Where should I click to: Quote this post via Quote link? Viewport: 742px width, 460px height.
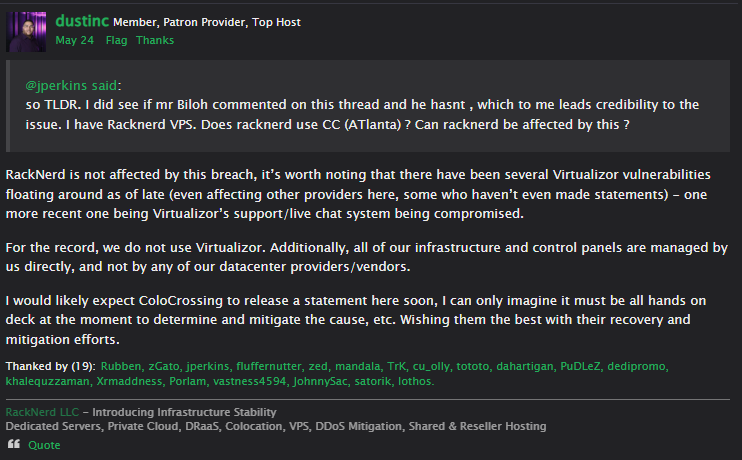coord(44,445)
